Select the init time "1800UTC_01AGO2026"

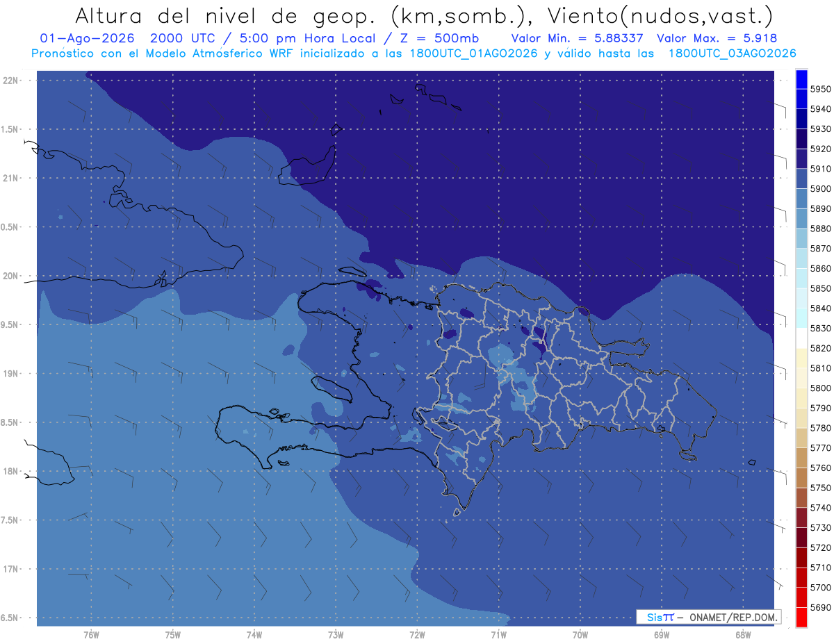473,53
